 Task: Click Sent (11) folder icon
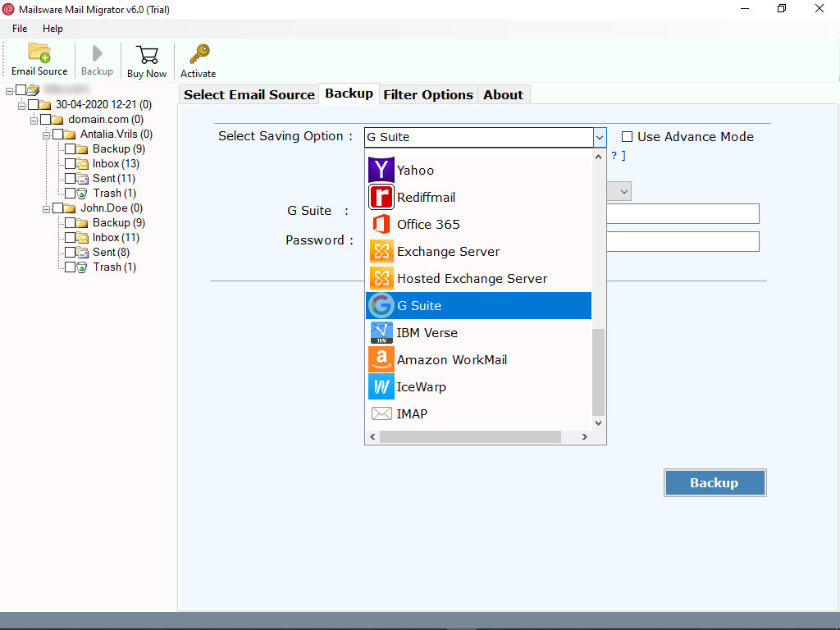point(82,178)
